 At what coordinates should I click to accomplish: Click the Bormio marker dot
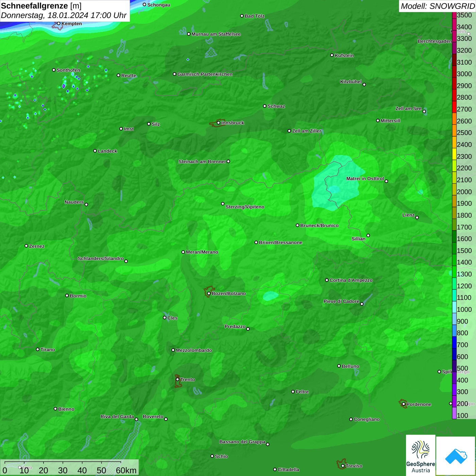67,295
